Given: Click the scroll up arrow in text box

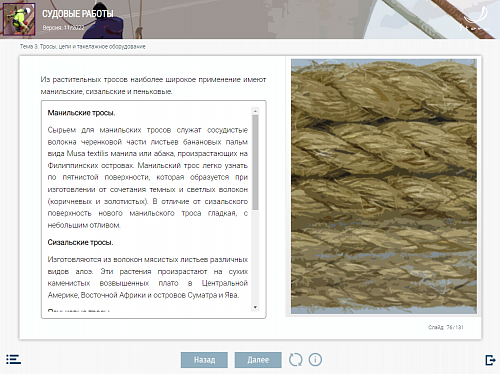Looking at the screenshot, I should (255, 111).
